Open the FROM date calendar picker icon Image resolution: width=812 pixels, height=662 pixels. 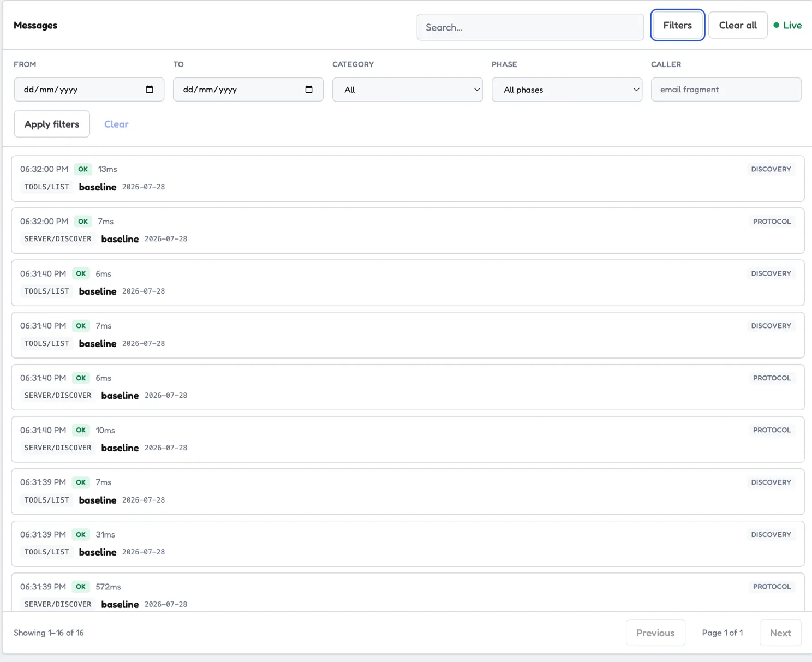(x=150, y=90)
